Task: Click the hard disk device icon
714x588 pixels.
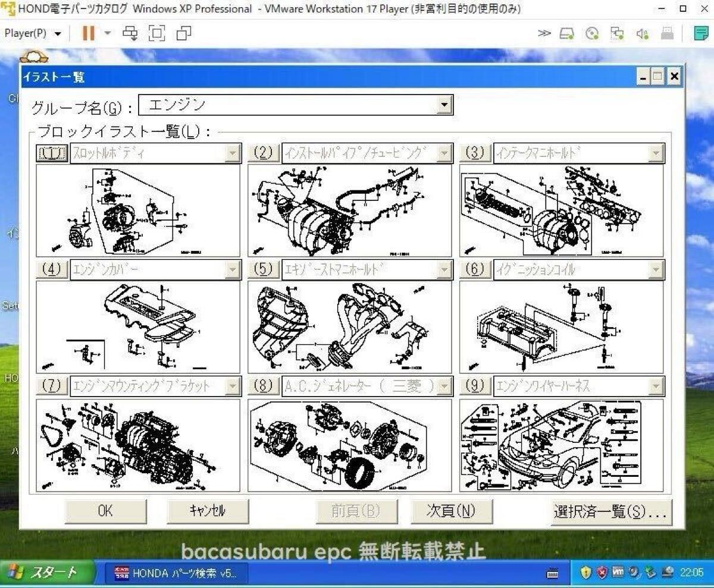Action: (x=566, y=34)
